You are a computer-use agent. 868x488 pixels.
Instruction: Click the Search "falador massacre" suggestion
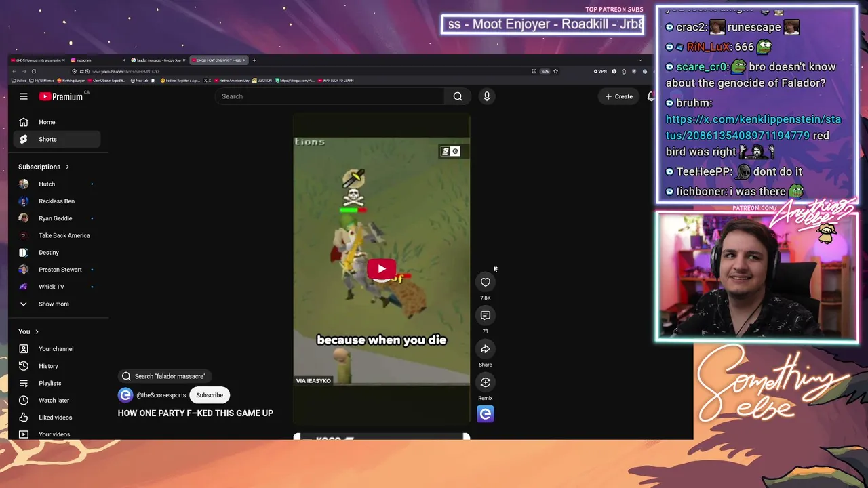[x=163, y=376]
